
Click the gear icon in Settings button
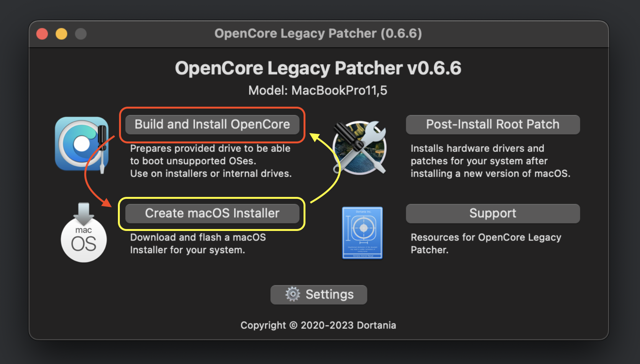(293, 294)
